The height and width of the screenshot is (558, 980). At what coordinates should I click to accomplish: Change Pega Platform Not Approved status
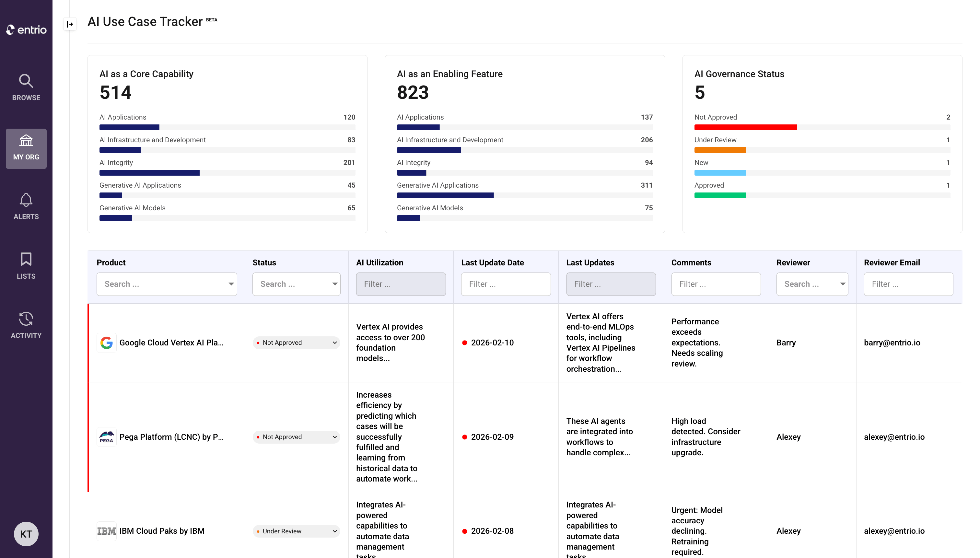296,437
